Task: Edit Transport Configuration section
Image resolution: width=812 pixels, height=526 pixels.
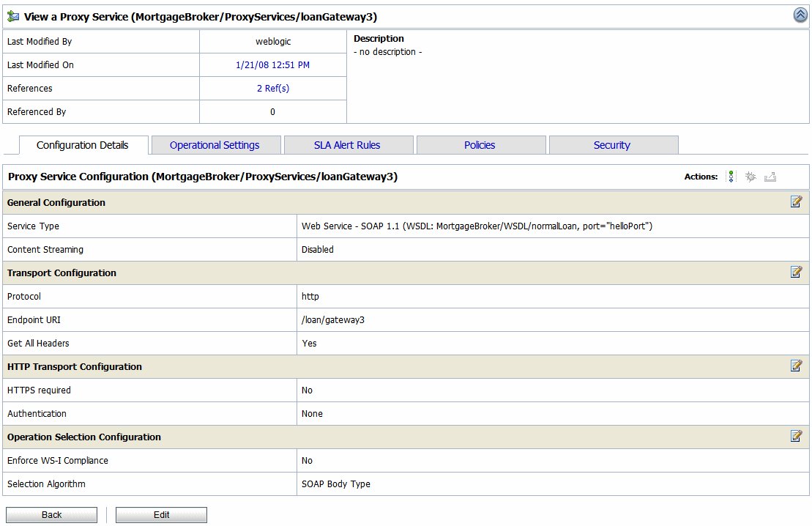Action: click(796, 272)
